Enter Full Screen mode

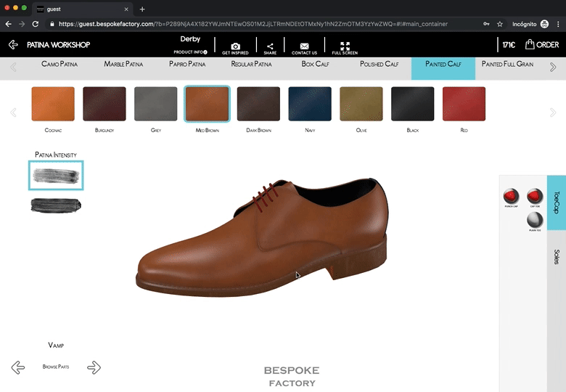coord(345,47)
